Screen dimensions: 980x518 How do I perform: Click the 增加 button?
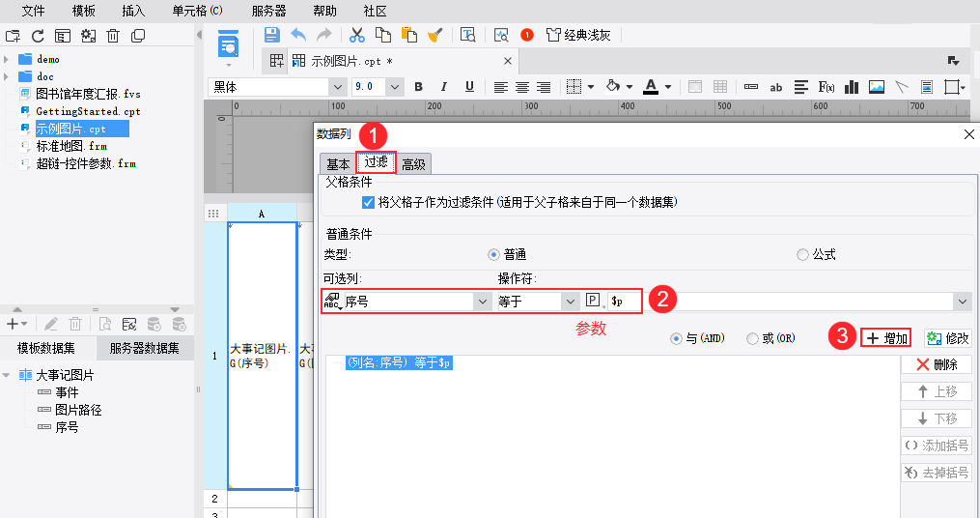(x=886, y=338)
